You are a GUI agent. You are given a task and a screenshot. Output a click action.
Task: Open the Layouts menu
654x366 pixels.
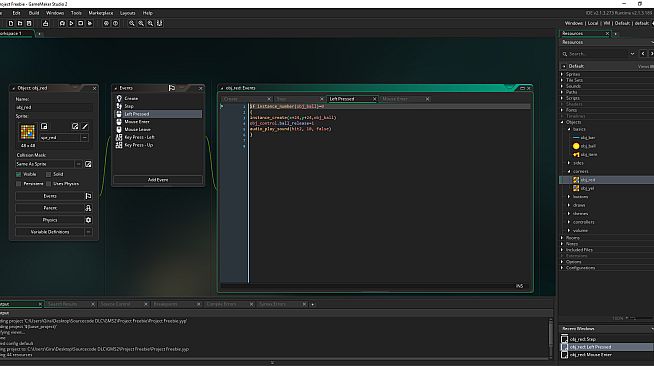128,13
